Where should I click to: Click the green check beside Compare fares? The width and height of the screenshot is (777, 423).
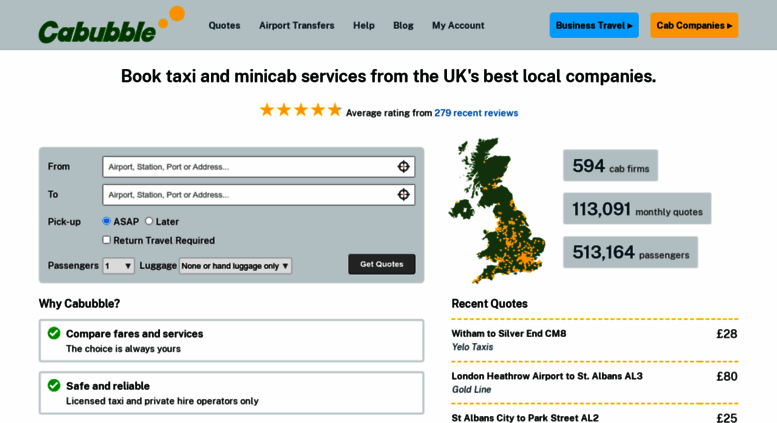coord(54,333)
